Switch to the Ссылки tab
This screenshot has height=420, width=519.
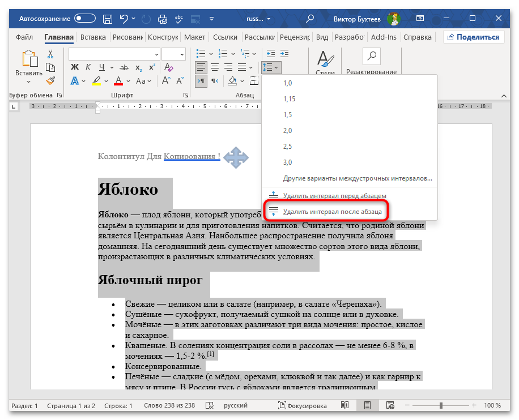[x=225, y=37]
